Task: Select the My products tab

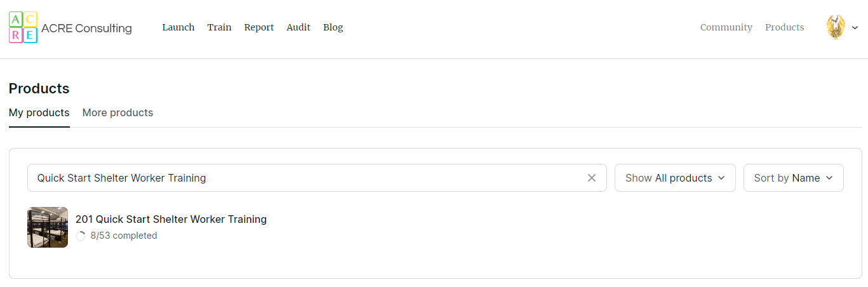Action: [39, 112]
